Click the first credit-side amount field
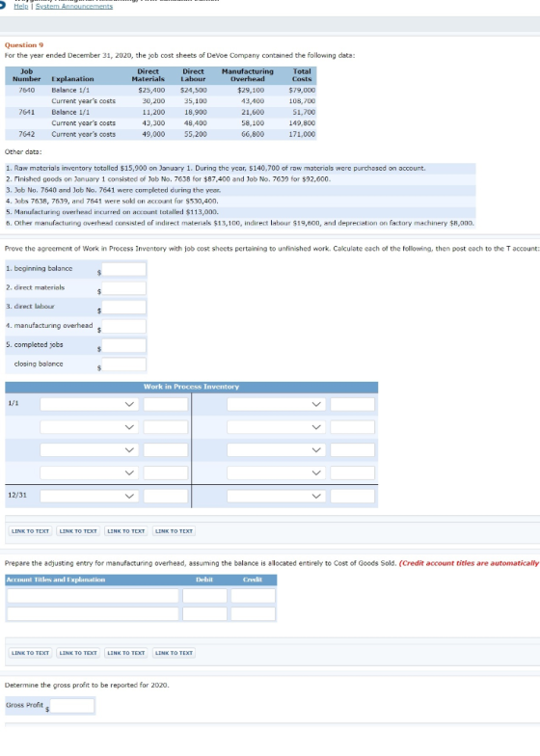 pos(353,404)
